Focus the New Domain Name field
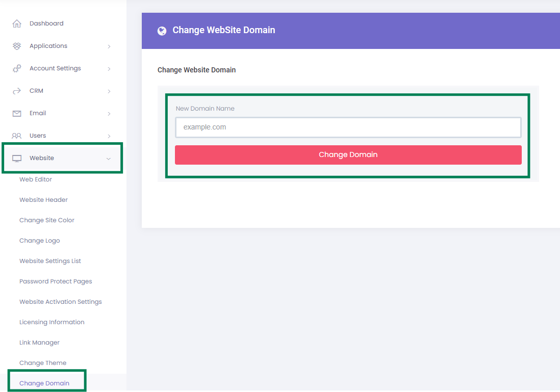The width and height of the screenshot is (560, 392). coord(348,127)
